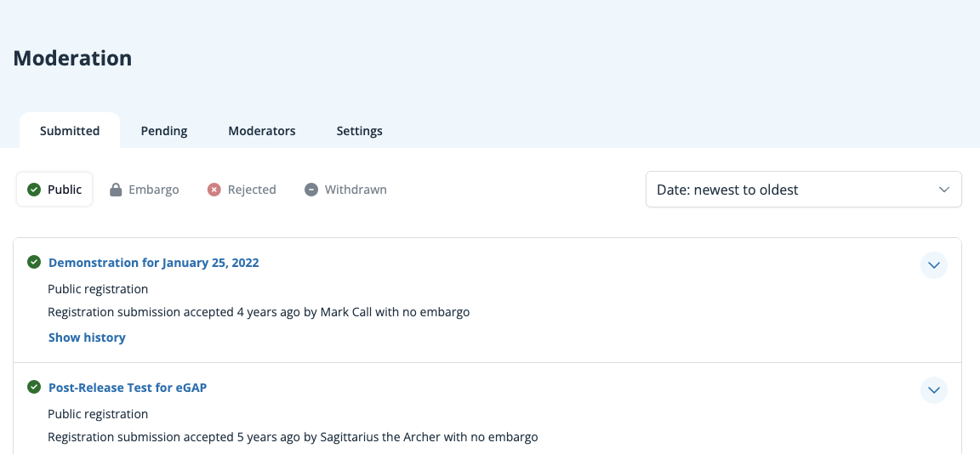Screen dimensions: 980x454
Task: Expand the Demonstration for January 25, 2022 entry
Action: click(933, 265)
